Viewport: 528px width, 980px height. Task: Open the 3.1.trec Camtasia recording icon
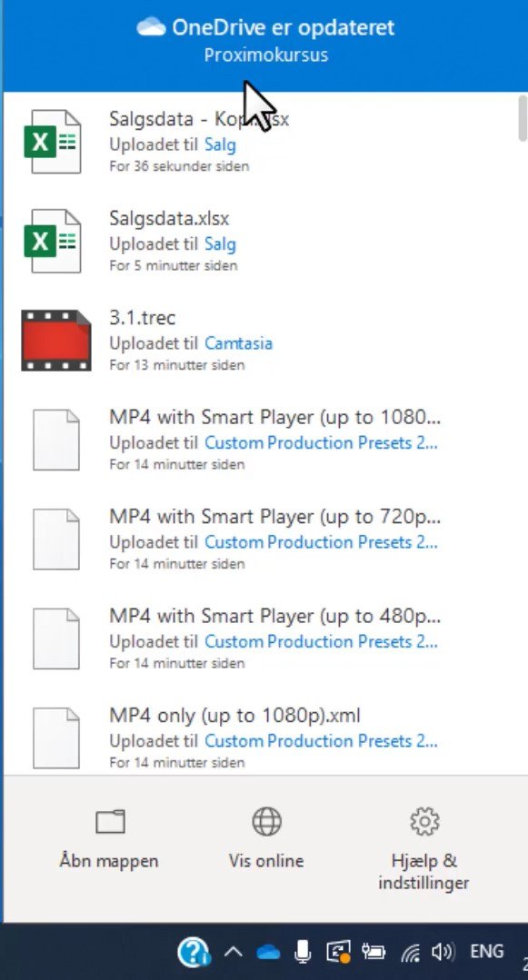[55, 340]
